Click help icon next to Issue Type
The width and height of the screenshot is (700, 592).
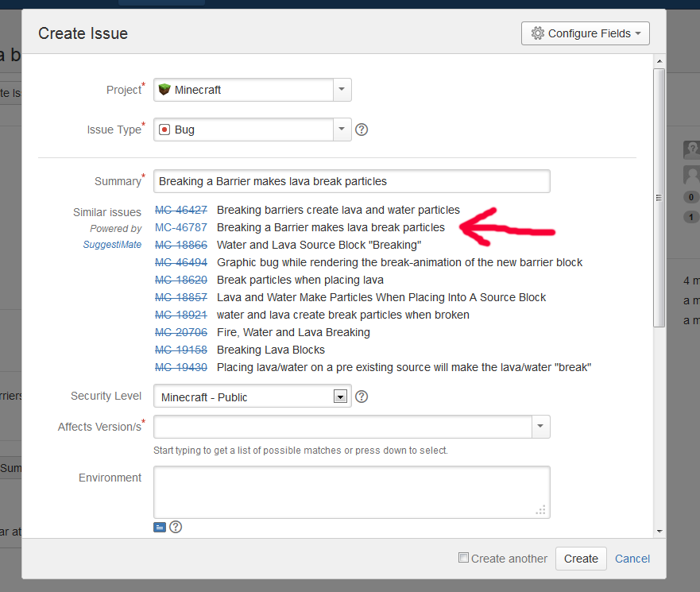coord(362,130)
